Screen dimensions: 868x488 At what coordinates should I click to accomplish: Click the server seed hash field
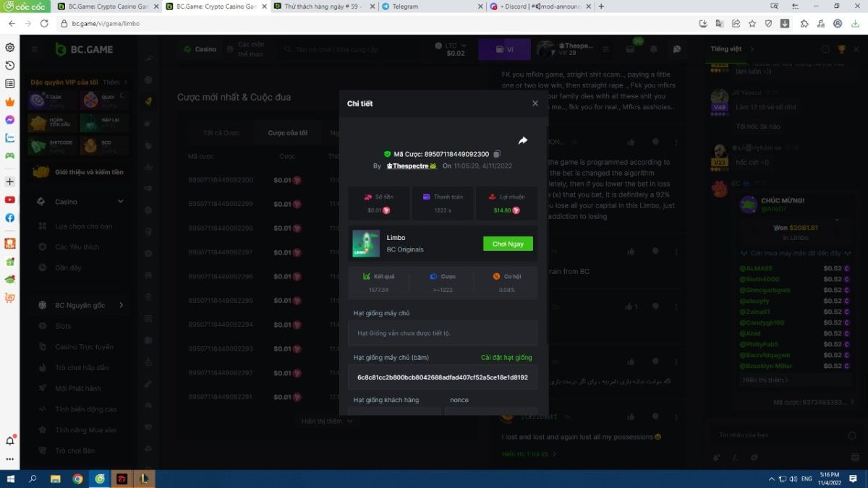(x=442, y=377)
